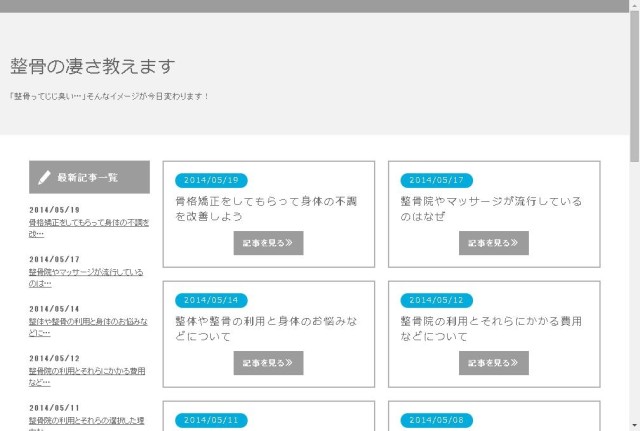Click the blue 2014/05/12 date badge
This screenshot has height=431, width=640.
point(437,300)
